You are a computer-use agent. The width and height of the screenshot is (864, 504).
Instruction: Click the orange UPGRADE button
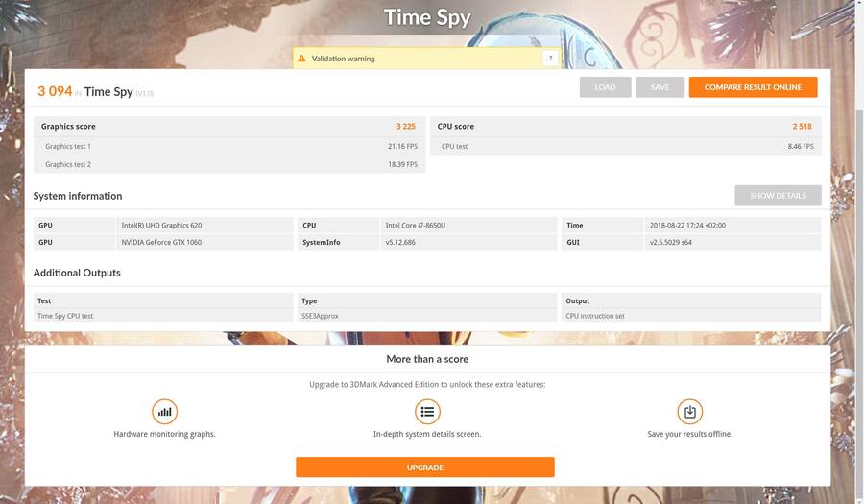(x=425, y=468)
